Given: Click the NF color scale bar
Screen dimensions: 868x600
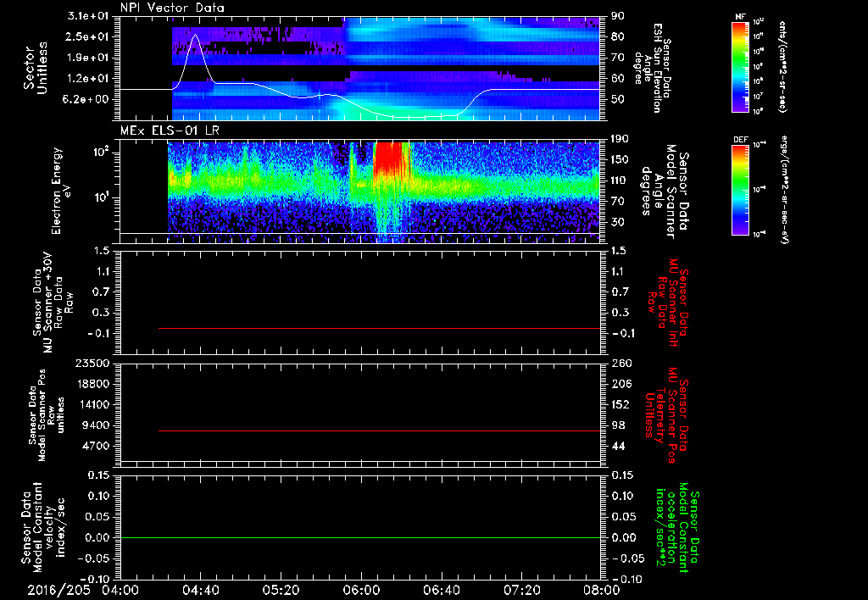Looking at the screenshot, I should tap(741, 66).
